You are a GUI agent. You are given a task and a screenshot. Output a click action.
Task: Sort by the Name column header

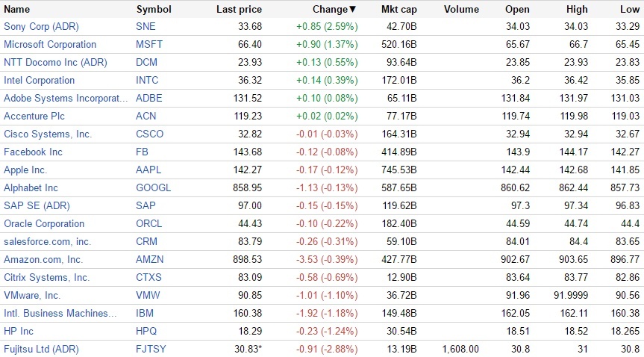[x=17, y=10]
